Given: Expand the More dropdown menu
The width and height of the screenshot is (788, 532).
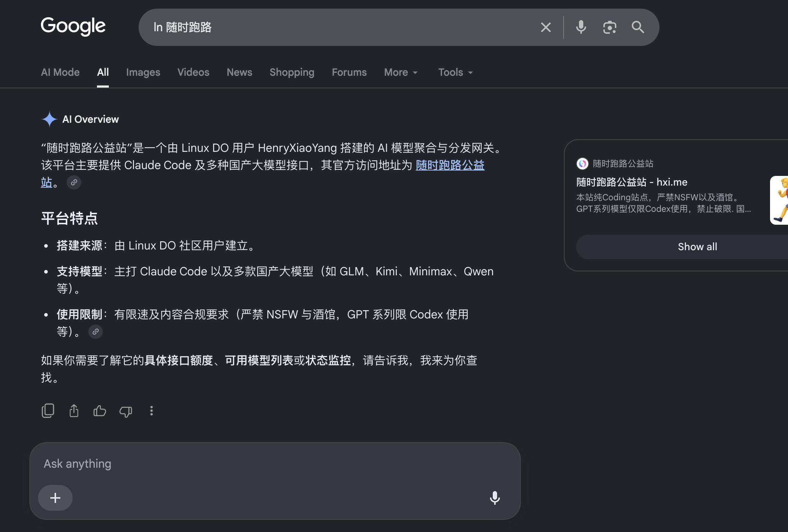Looking at the screenshot, I should [401, 73].
